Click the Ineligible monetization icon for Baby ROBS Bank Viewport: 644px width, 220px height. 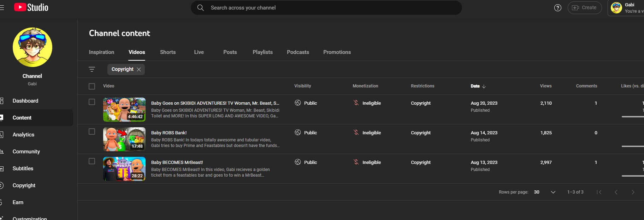(x=356, y=133)
